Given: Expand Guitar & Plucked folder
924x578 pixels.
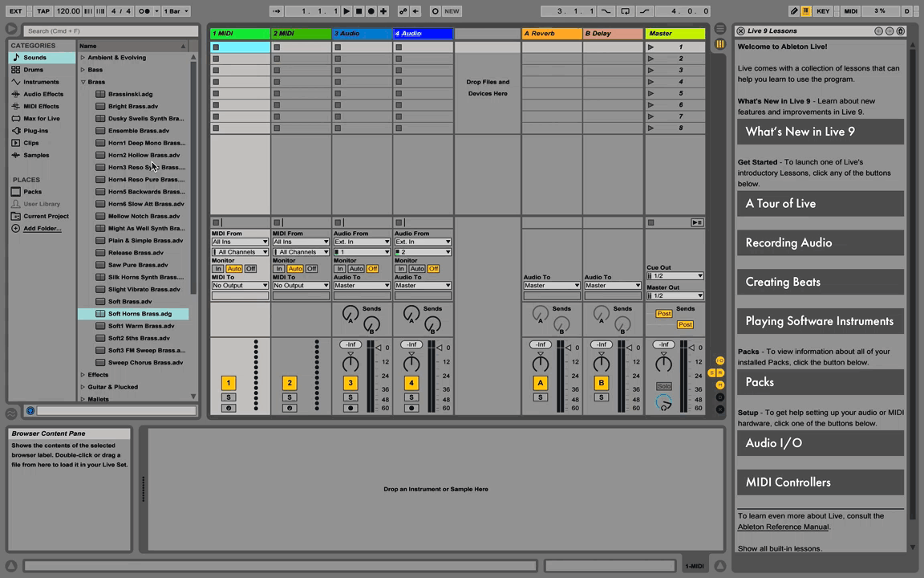Looking at the screenshot, I should click(x=83, y=387).
